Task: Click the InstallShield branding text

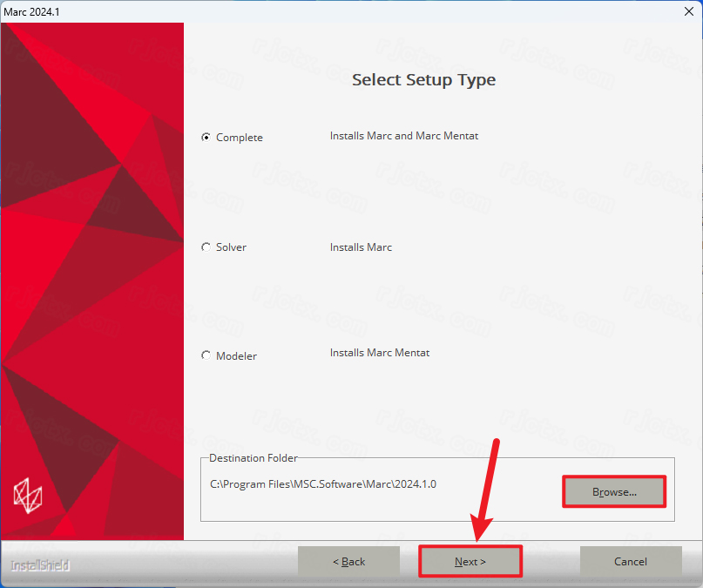Action: tap(40, 565)
